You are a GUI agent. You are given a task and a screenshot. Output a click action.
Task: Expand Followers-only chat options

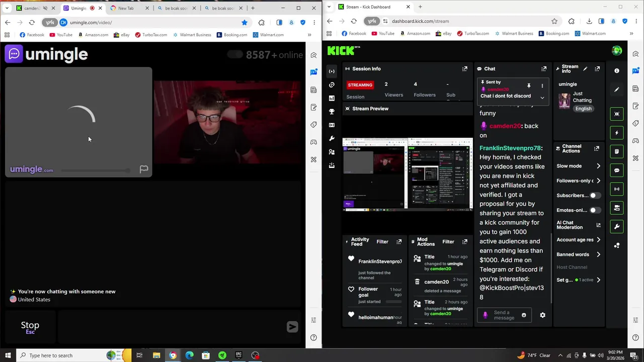(598, 181)
